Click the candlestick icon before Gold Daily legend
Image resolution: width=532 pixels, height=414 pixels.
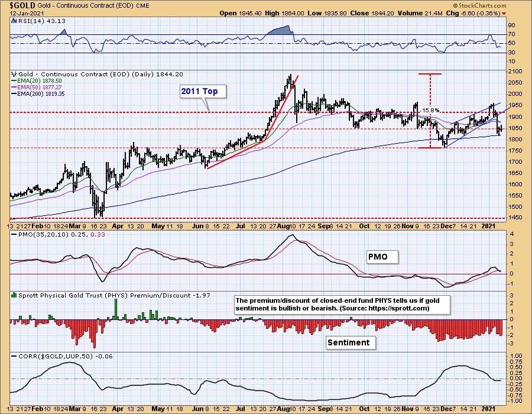point(14,74)
